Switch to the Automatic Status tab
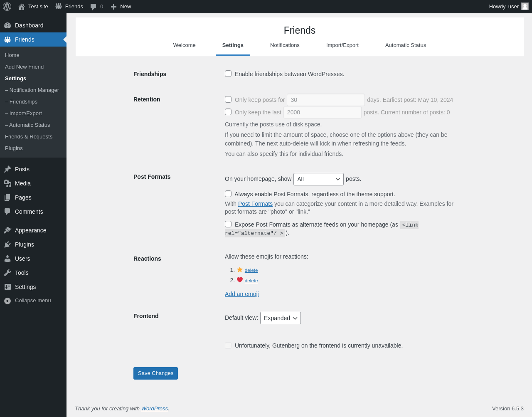This screenshot has height=417, width=532. tap(406, 45)
